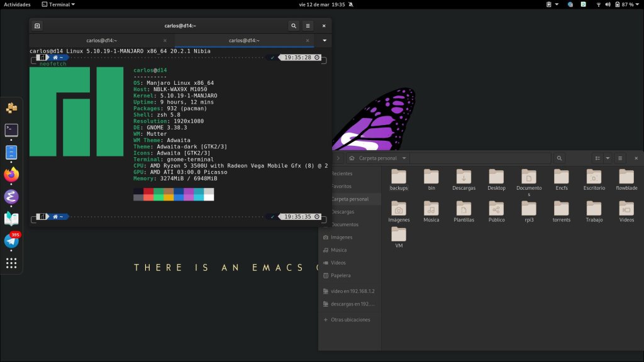Expand the view options dropdown arrow in file manager
Image resolution: width=644 pixels, height=362 pixels.
[x=608, y=158]
